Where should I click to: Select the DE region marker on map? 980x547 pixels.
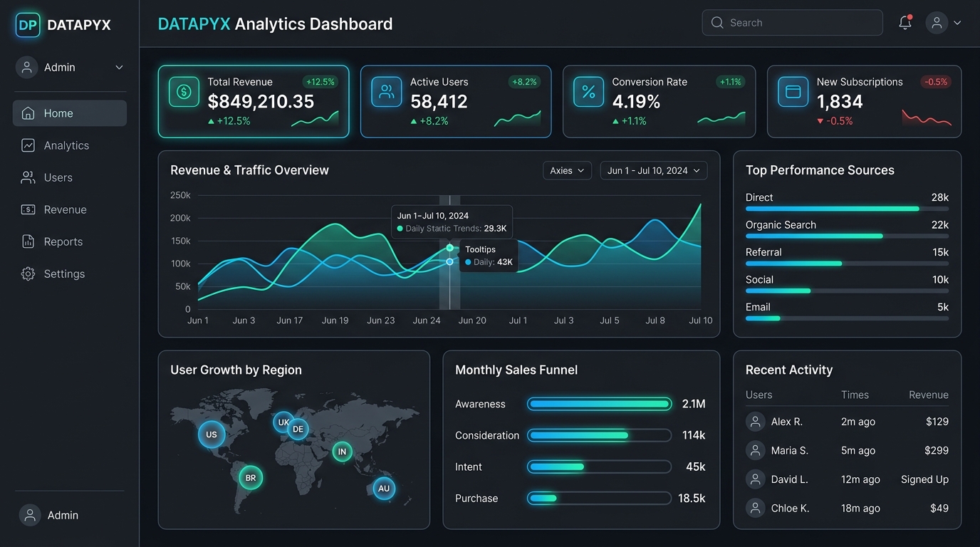pyautogui.click(x=298, y=429)
